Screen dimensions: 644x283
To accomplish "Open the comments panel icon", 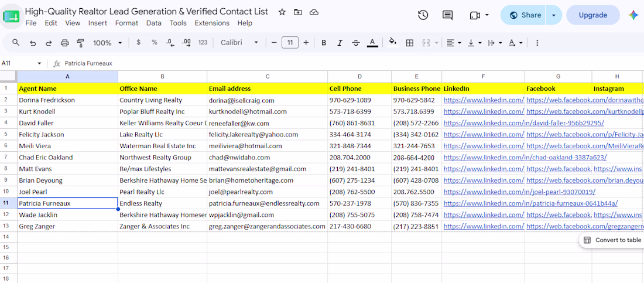I will point(448,15).
